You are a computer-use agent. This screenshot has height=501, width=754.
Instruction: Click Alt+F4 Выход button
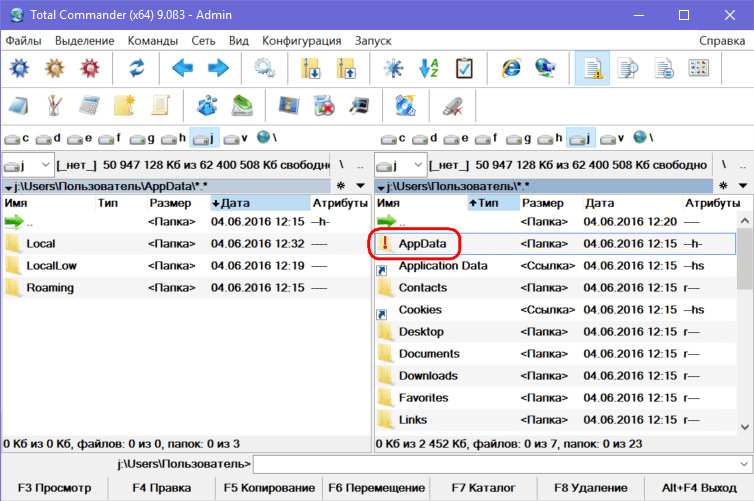pyautogui.click(x=699, y=488)
